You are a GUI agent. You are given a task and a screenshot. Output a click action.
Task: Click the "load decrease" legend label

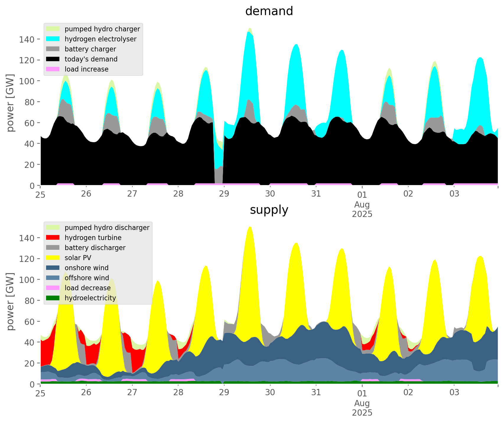(x=87, y=288)
